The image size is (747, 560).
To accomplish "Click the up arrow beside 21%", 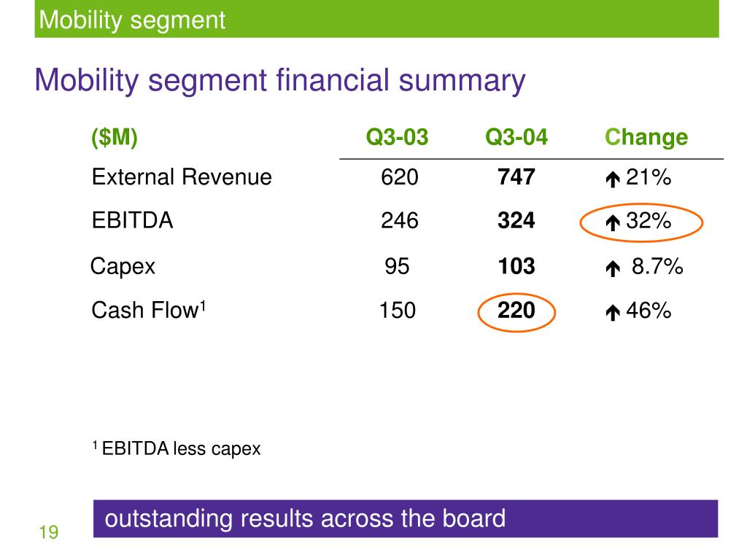I will tap(613, 179).
